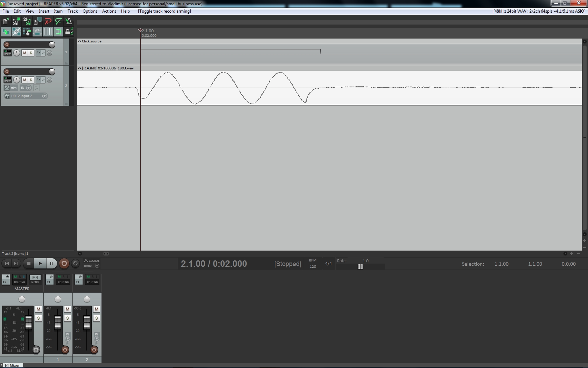
Task: Open Project Settings from the toolbar
Action: 37,22
